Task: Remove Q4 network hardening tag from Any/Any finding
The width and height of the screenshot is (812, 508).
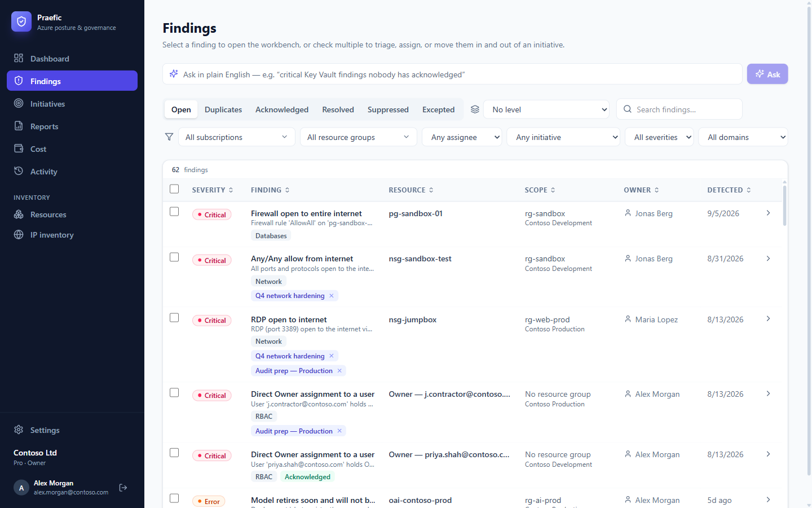Action: point(332,296)
